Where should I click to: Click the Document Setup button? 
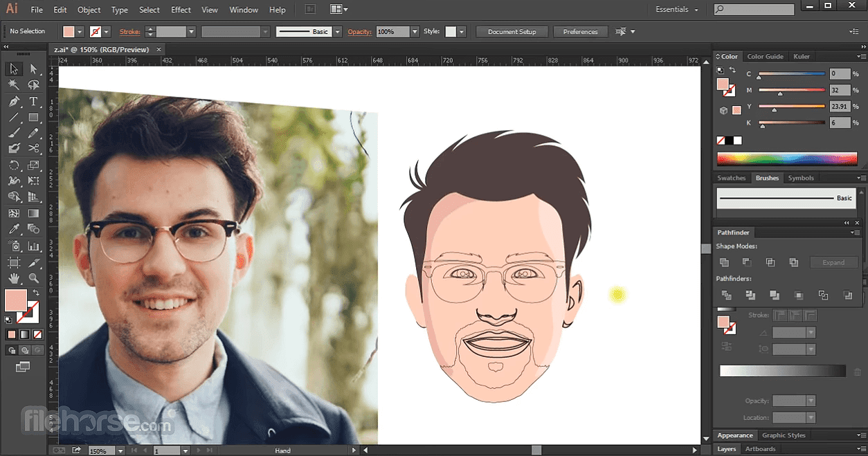512,32
